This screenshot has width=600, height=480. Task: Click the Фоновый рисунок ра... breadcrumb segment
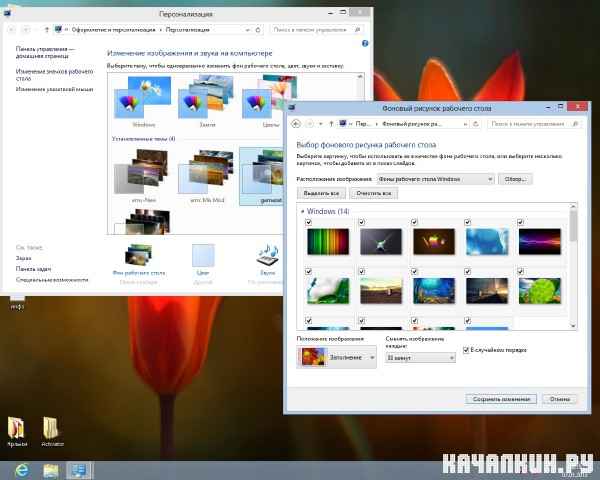pos(412,124)
